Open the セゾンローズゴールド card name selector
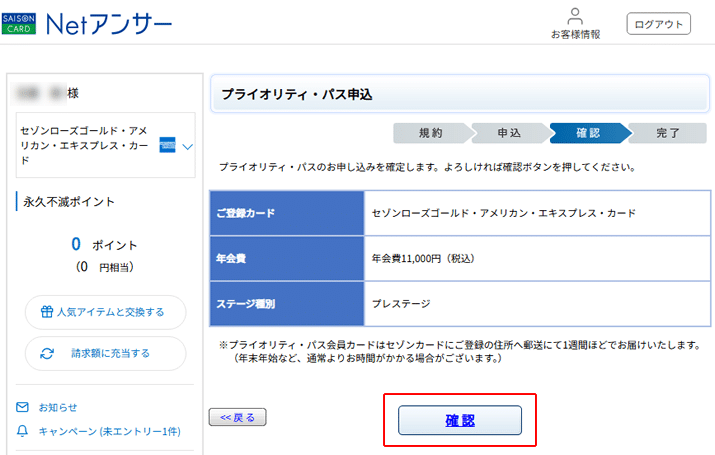Screen dimensions: 715x455 coord(85,146)
